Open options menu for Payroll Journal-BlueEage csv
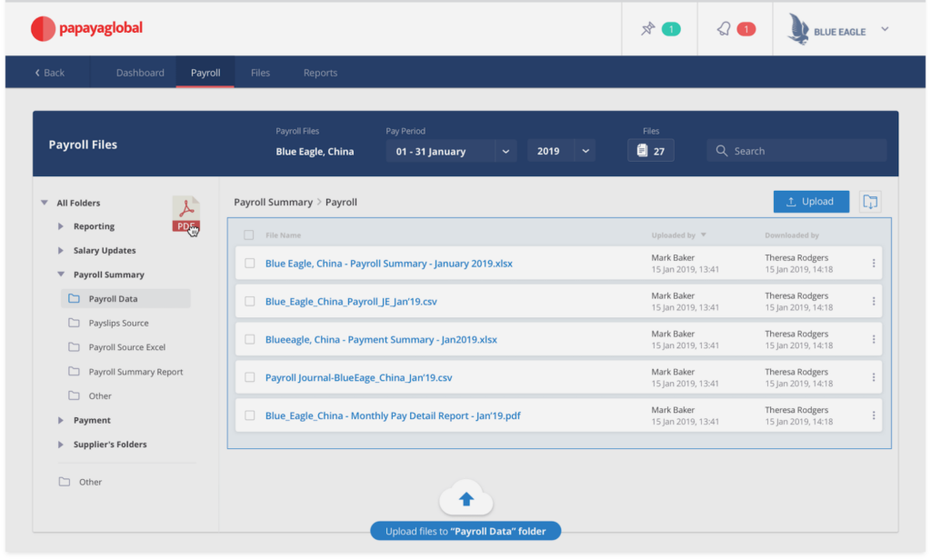The width and height of the screenshot is (931, 560). 874,377
